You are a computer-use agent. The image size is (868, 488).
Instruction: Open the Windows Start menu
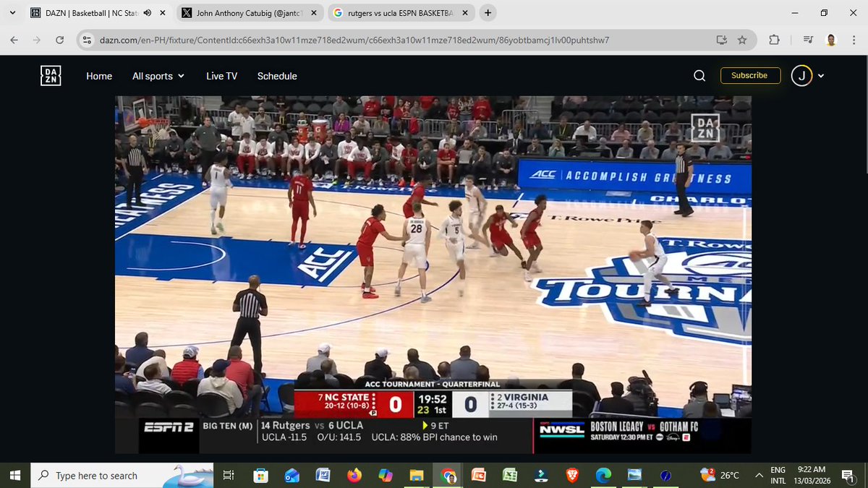click(14, 475)
